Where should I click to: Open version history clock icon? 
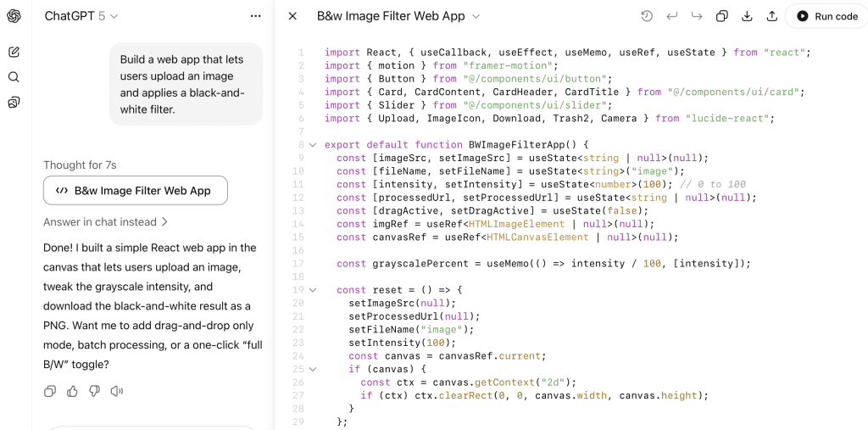[646, 17]
